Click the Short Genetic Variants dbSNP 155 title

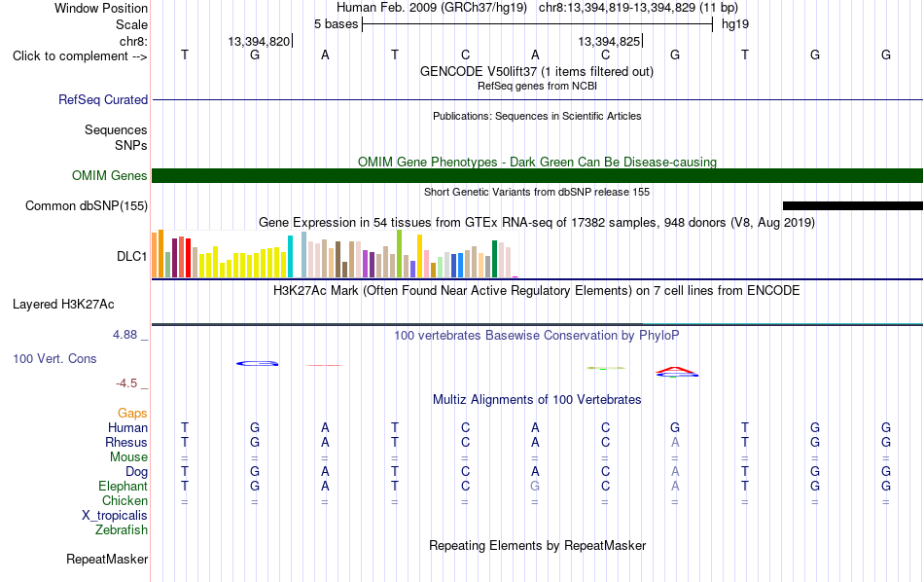coord(537,192)
